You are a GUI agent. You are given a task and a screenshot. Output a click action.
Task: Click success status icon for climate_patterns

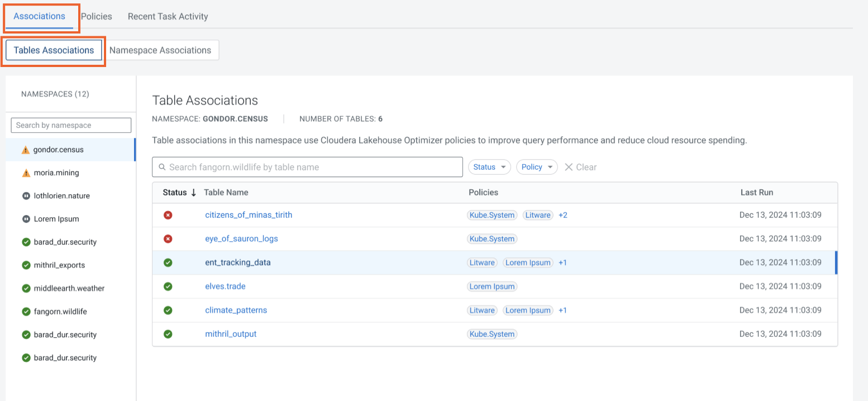(x=168, y=310)
